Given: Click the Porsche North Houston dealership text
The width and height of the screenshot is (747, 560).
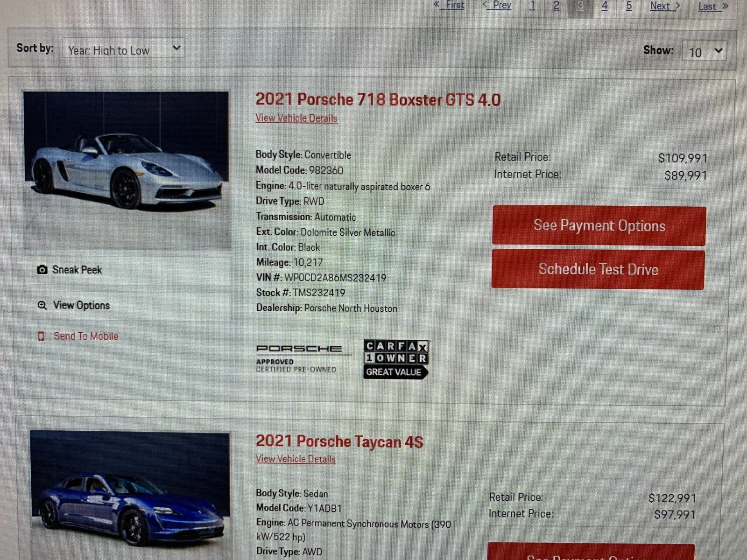Looking at the screenshot, I should point(351,308).
